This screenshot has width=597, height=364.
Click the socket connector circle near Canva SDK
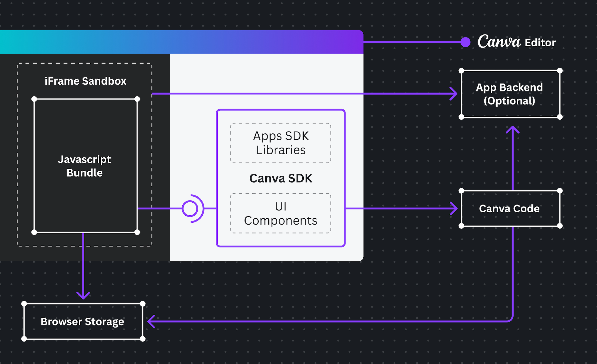[190, 209]
